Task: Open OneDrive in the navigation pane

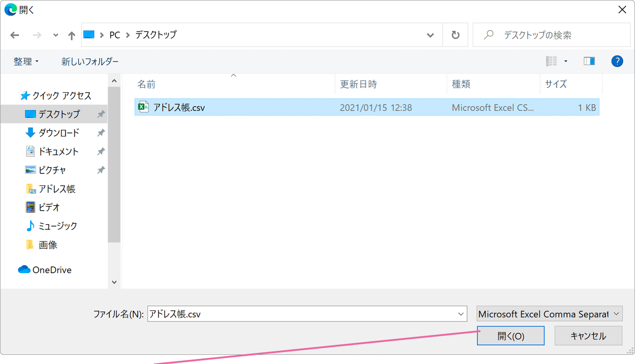Action: [x=45, y=270]
